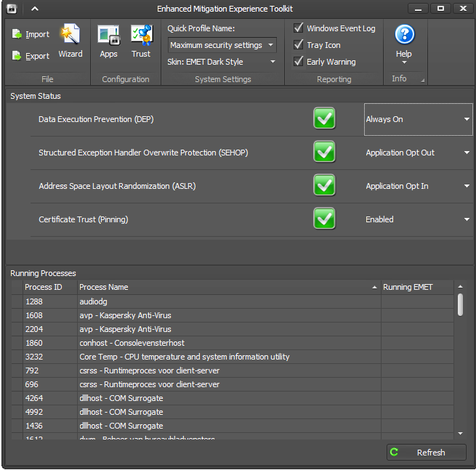This screenshot has width=476, height=470.
Task: Click the SEHOP mitigation label
Action: click(x=143, y=153)
